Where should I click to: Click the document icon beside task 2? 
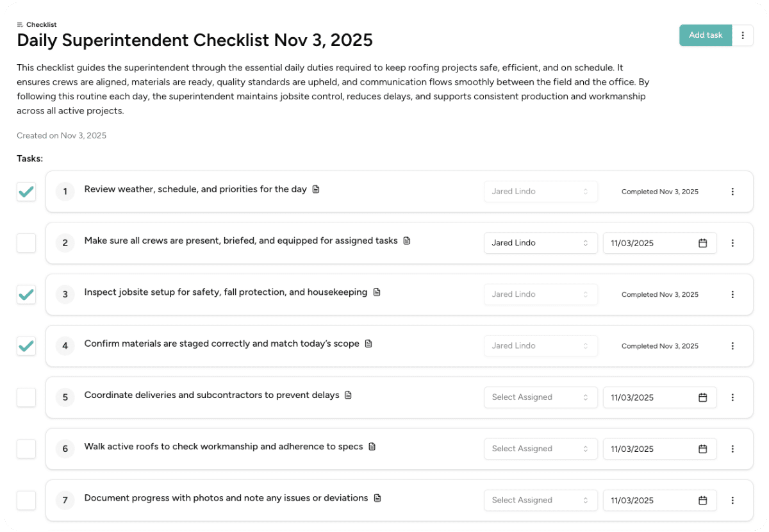pos(406,240)
